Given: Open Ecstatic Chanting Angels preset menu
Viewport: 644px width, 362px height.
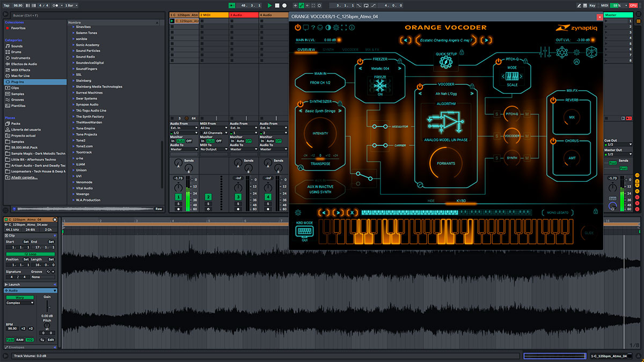Looking at the screenshot, I should coord(447,40).
